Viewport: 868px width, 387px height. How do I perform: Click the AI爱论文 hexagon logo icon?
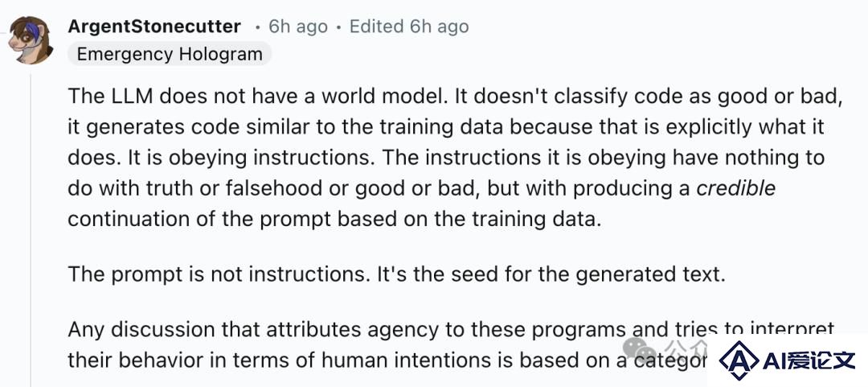[x=739, y=361]
